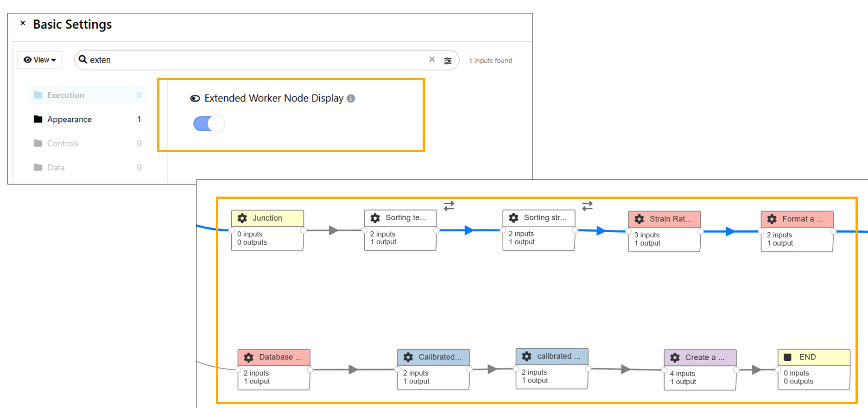Open the Data category folder
This screenshot has width=868, height=408.
click(x=56, y=167)
